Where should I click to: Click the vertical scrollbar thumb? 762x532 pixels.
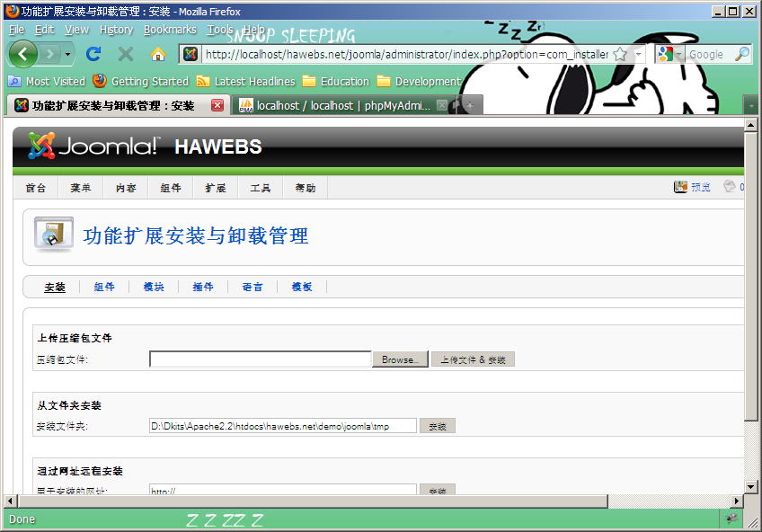750,276
